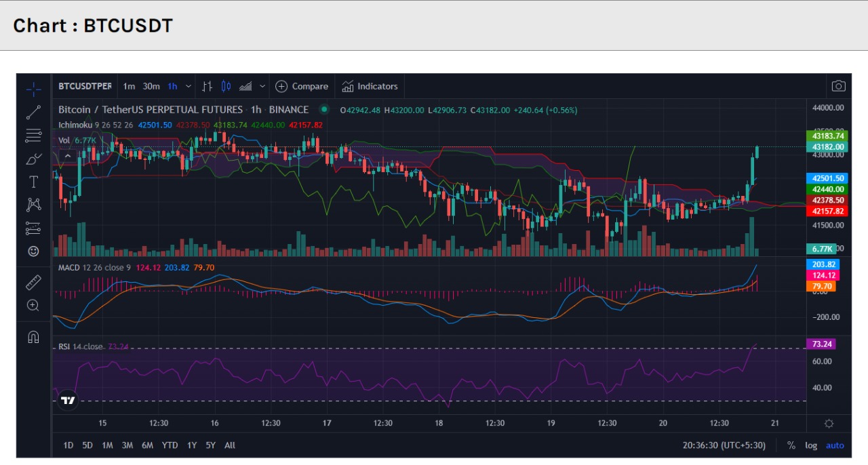This screenshot has width=868, height=465.
Task: Take a chart snapshot with camera icon
Action: click(839, 86)
